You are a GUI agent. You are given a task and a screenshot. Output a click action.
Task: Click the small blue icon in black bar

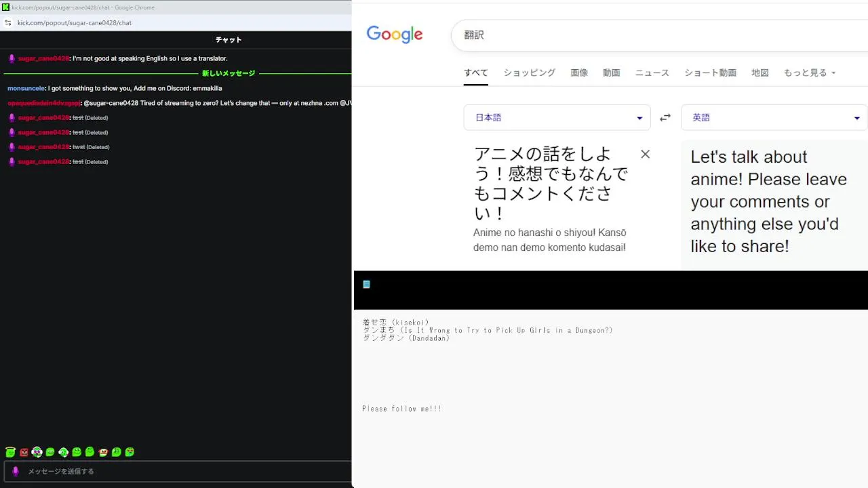coord(366,284)
